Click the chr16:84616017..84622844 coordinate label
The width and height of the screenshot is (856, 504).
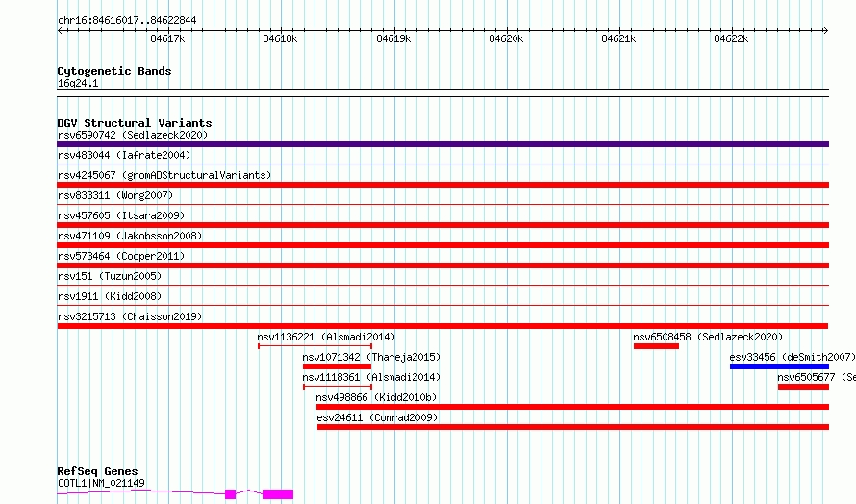click(127, 21)
